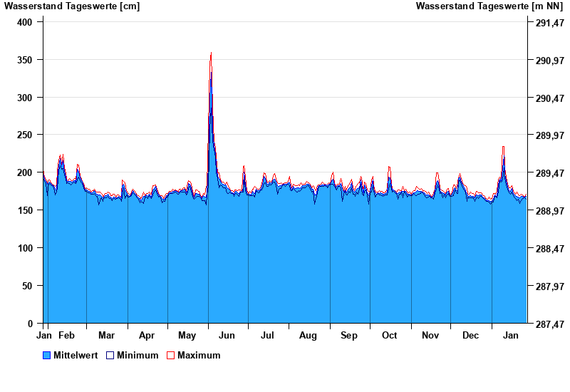
Task: Click the blue Mittelwert legend swatch
Action: click(47, 356)
